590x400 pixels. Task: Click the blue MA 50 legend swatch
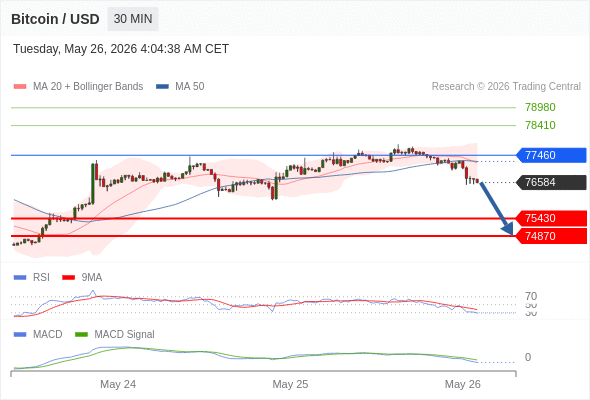tap(162, 87)
